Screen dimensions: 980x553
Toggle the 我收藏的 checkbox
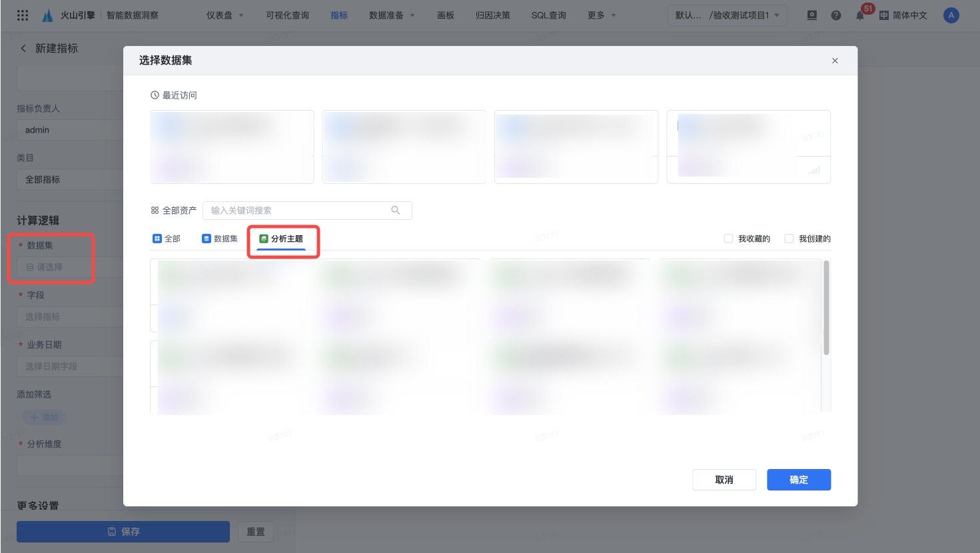tap(728, 239)
